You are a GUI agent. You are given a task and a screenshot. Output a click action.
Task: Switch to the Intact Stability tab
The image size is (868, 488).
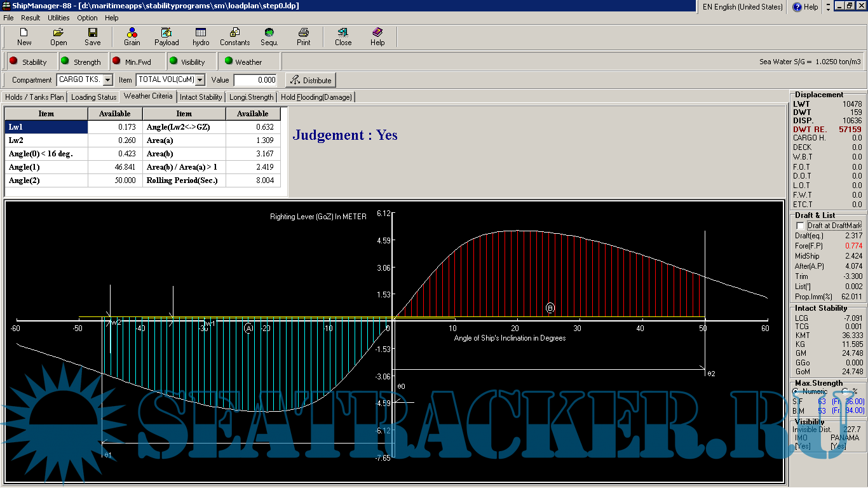(201, 97)
